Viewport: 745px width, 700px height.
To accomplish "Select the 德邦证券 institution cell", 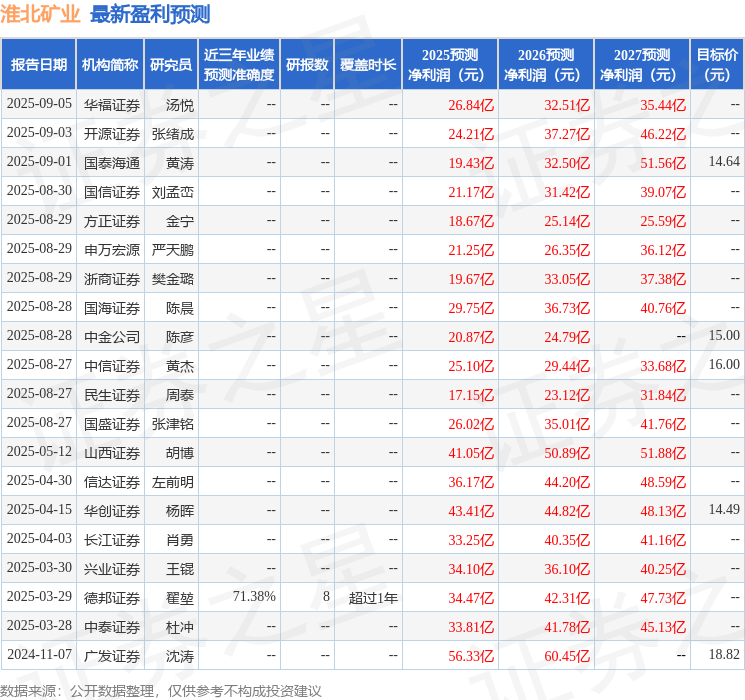I will point(112,598).
